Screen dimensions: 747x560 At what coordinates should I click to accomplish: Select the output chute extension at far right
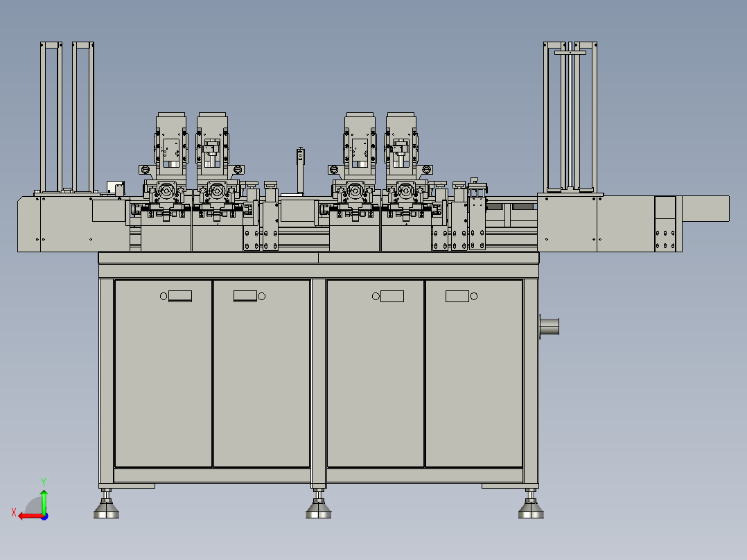[x=705, y=209]
